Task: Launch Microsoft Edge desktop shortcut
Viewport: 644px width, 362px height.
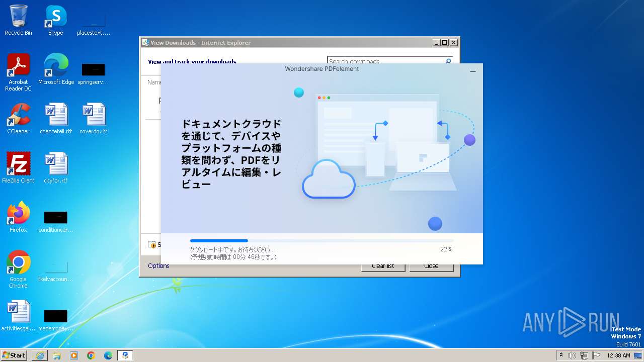Action: tap(56, 69)
